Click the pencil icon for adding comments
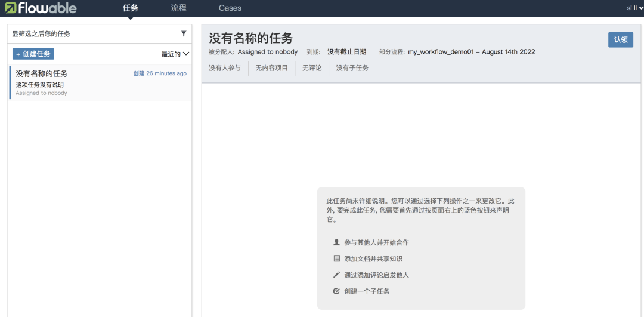 336,275
